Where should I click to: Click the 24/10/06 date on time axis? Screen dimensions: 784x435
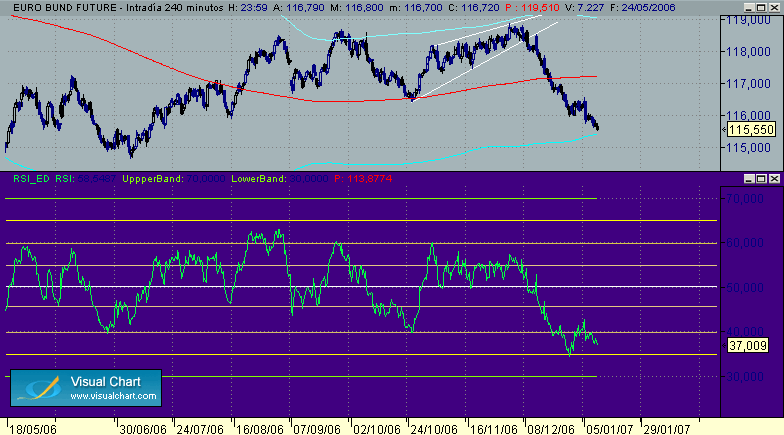tap(434, 429)
